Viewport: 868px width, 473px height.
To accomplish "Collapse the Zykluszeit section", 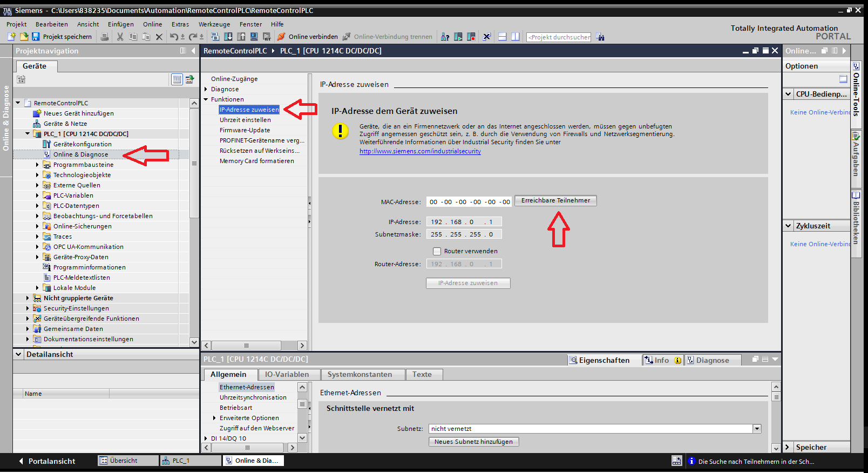I will point(788,226).
